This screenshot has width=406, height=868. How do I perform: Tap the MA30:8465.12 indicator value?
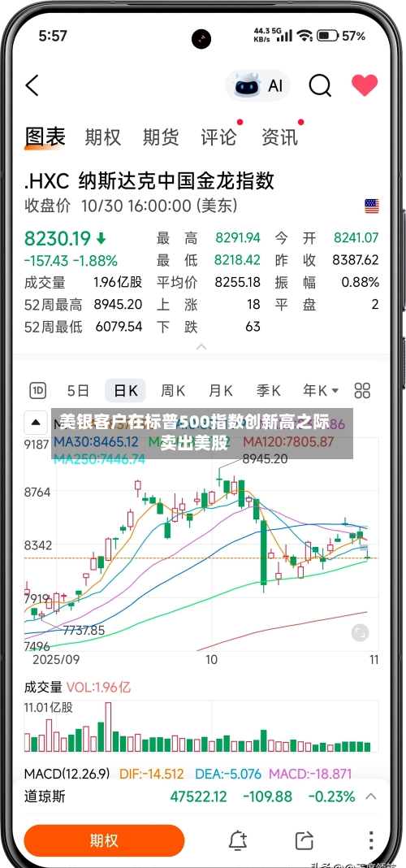click(96, 442)
